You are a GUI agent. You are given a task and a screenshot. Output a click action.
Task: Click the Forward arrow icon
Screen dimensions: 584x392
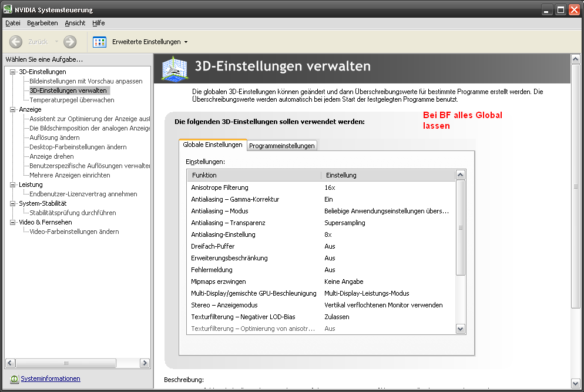point(70,42)
